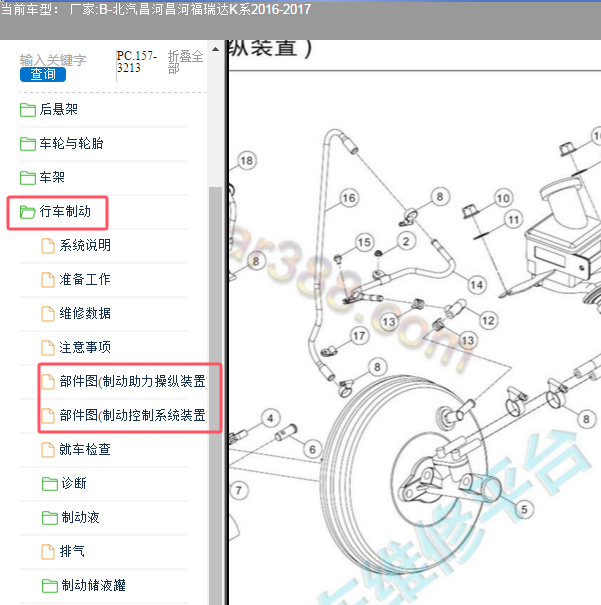
Task: Select the 制动储液罐 subfolder label
Action: [x=94, y=585]
